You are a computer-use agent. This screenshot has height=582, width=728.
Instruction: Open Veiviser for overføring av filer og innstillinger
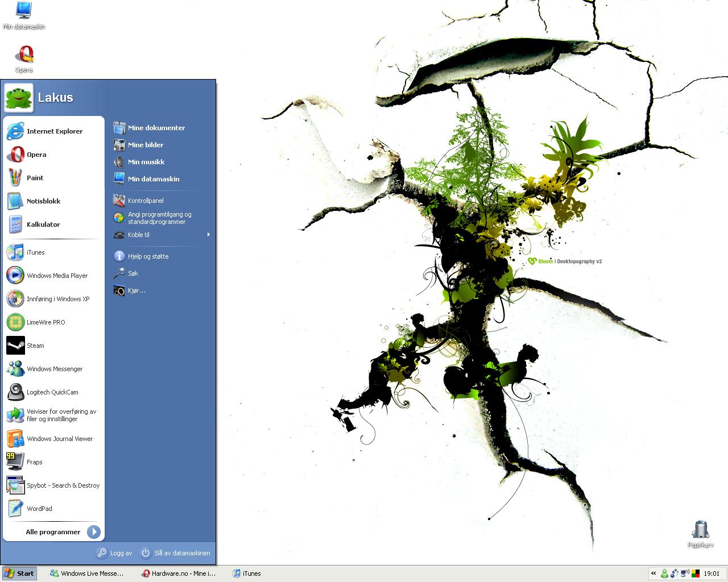[x=53, y=415]
